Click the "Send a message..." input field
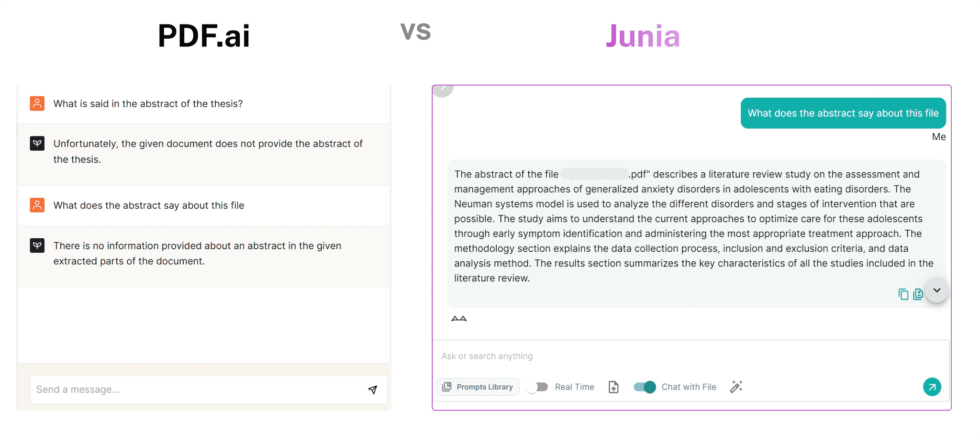 [x=196, y=390]
